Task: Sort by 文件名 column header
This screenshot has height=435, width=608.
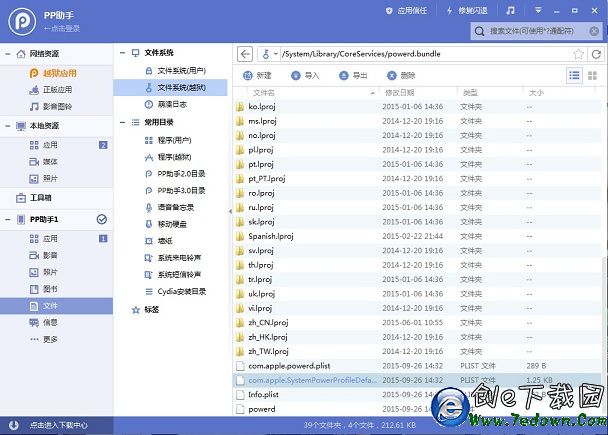Action: coord(264,93)
